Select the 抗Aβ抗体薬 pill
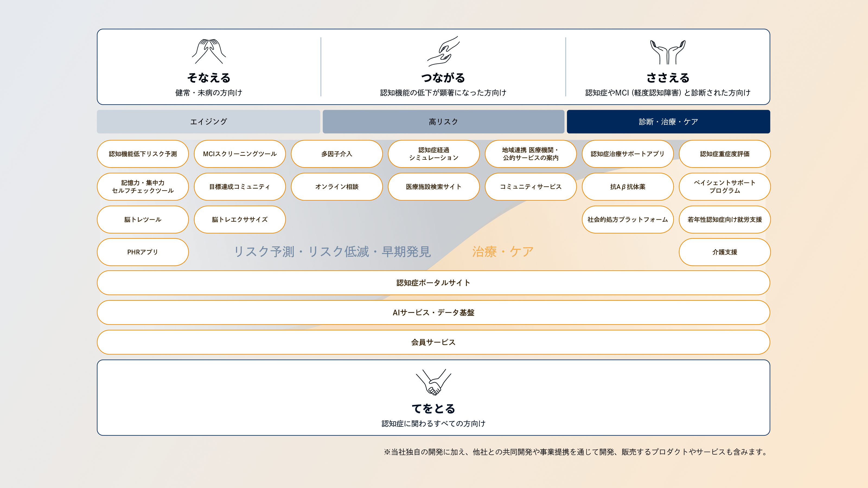The height and width of the screenshot is (488, 868). pos(627,187)
